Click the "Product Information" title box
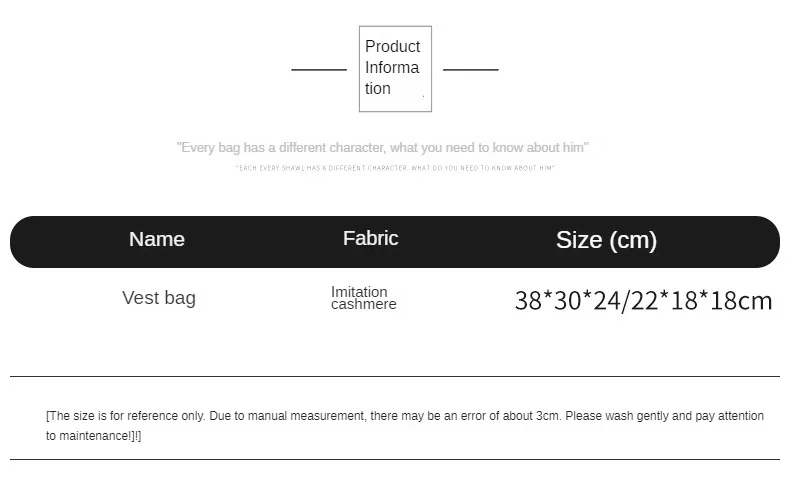Viewport: 790px width, 480px height. [395, 69]
